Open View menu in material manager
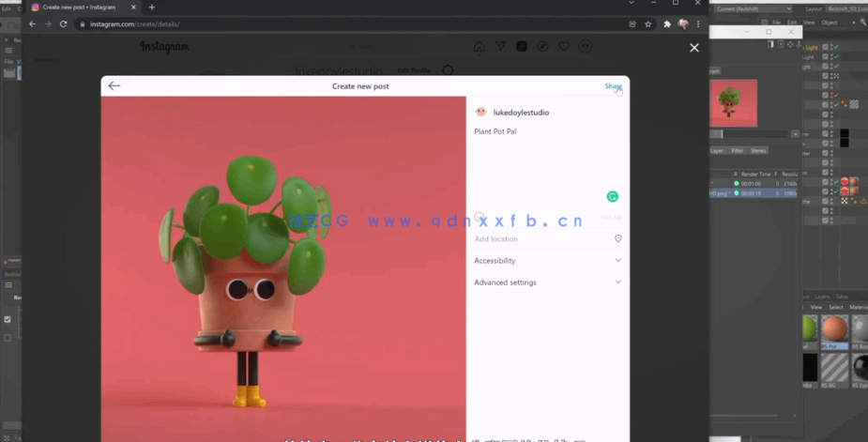Image resolution: width=868 pixels, height=442 pixels. pos(816,308)
